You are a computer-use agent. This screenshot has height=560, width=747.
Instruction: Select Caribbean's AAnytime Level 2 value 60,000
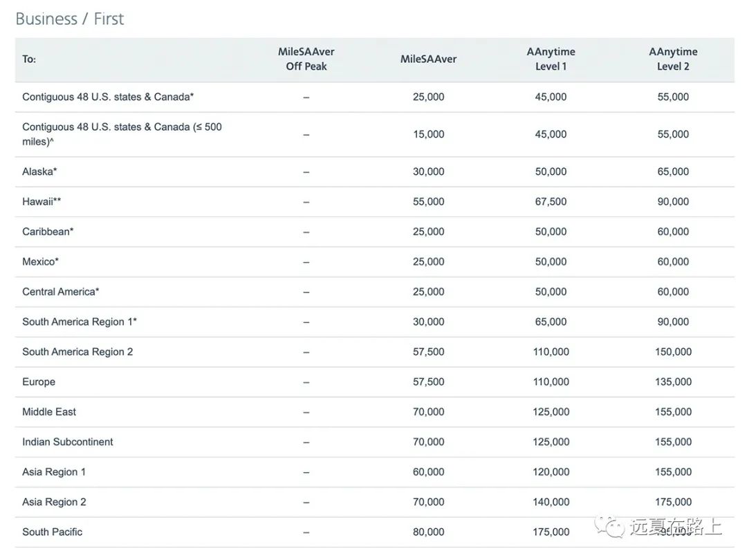click(x=673, y=232)
